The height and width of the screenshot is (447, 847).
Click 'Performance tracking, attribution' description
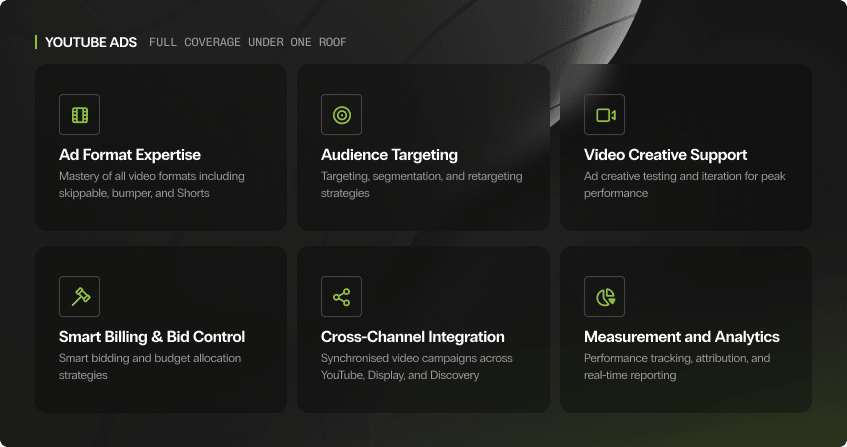pyautogui.click(x=677, y=367)
